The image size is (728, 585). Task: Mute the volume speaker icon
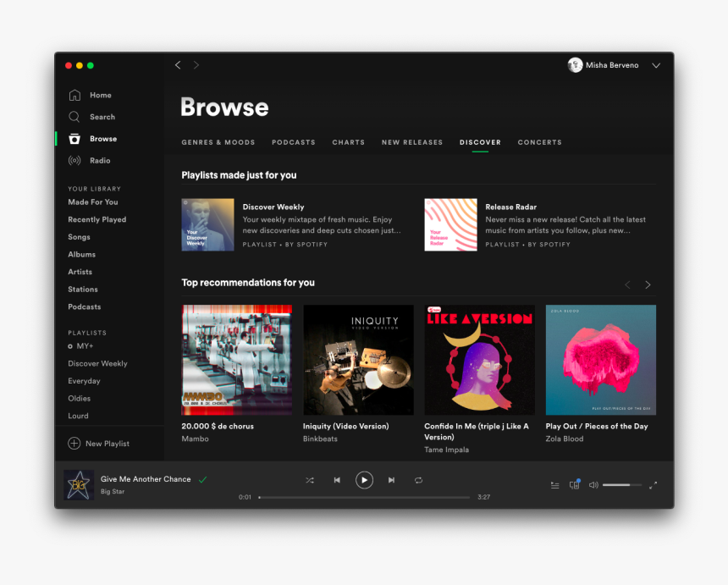pos(593,485)
